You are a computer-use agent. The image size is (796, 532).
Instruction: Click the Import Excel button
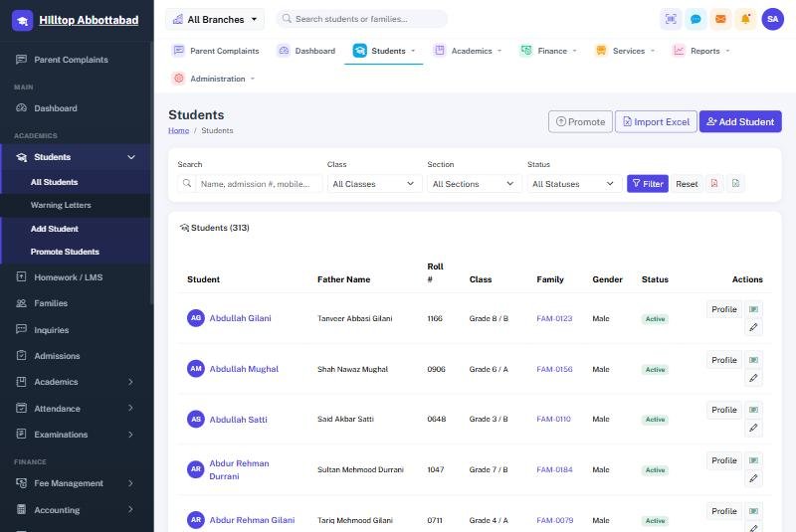tap(656, 121)
